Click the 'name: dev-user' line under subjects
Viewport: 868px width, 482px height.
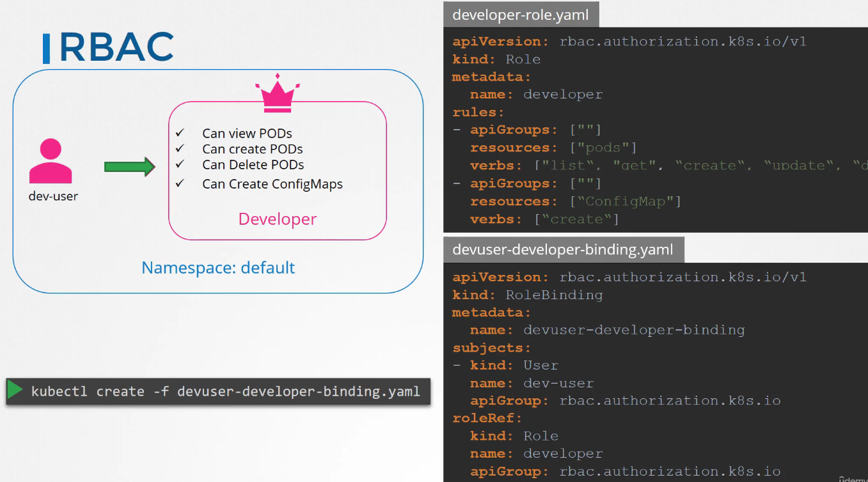click(532, 384)
